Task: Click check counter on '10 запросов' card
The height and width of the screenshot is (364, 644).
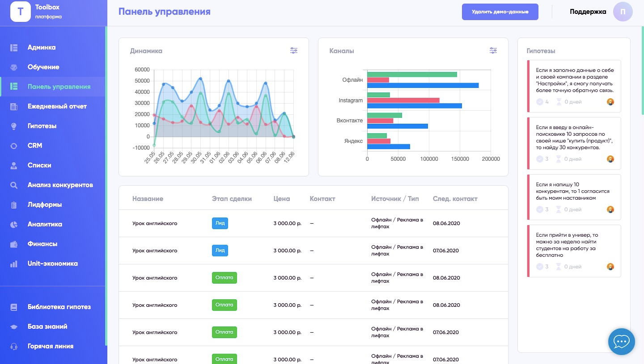Action: pos(542,159)
